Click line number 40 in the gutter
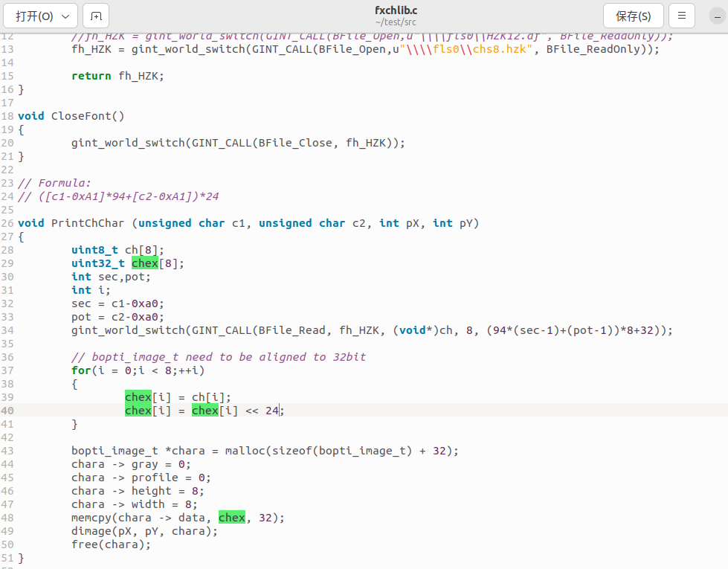The width and height of the screenshot is (728, 569). [x=7, y=411]
